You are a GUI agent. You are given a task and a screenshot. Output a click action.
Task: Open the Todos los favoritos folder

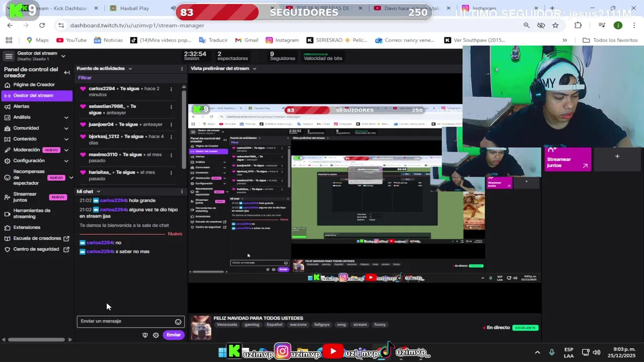[610, 40]
